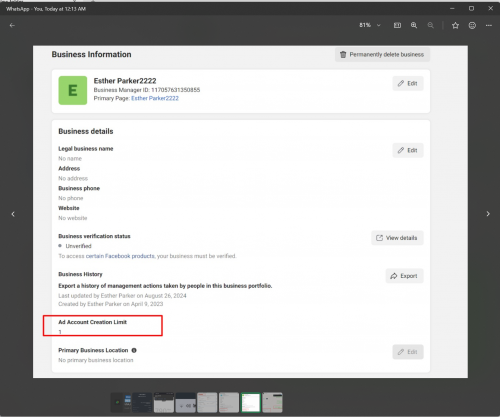Click 'No primary business location' text

pos(96,360)
